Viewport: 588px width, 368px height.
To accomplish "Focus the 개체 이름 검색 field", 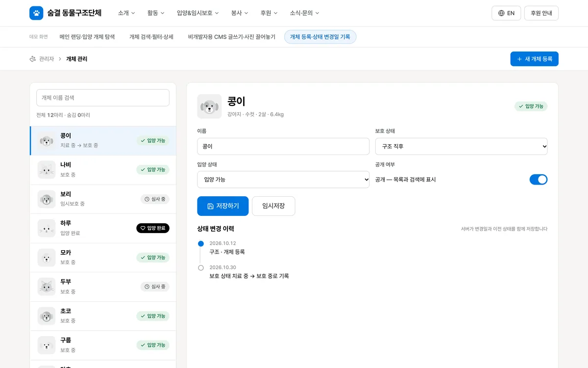I will [103, 98].
